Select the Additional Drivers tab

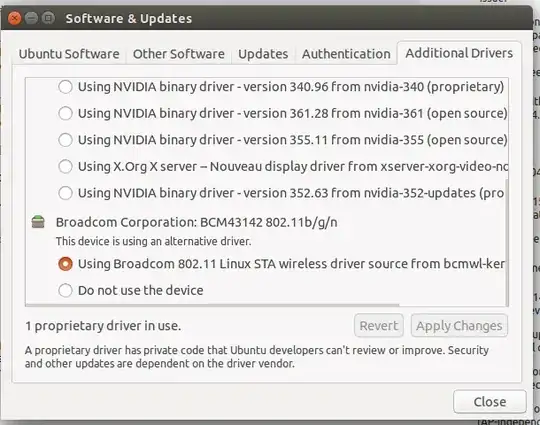(x=459, y=53)
